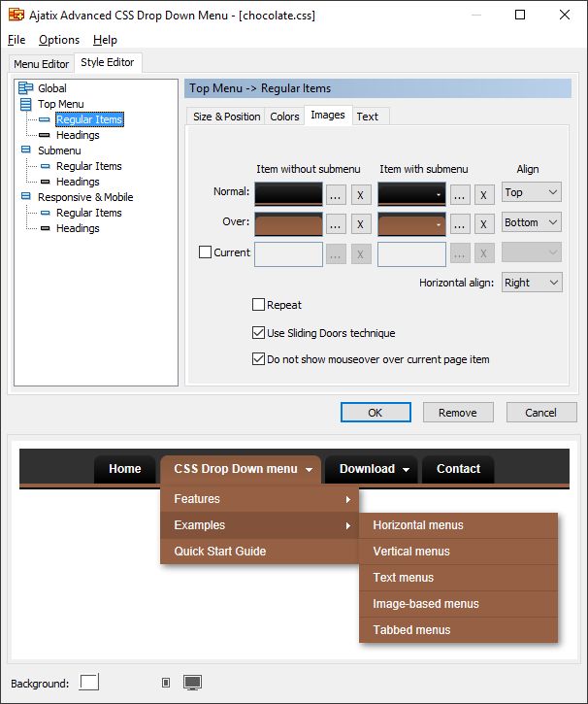Browse Normal image for item without submenu
The image size is (588, 704).
click(336, 195)
